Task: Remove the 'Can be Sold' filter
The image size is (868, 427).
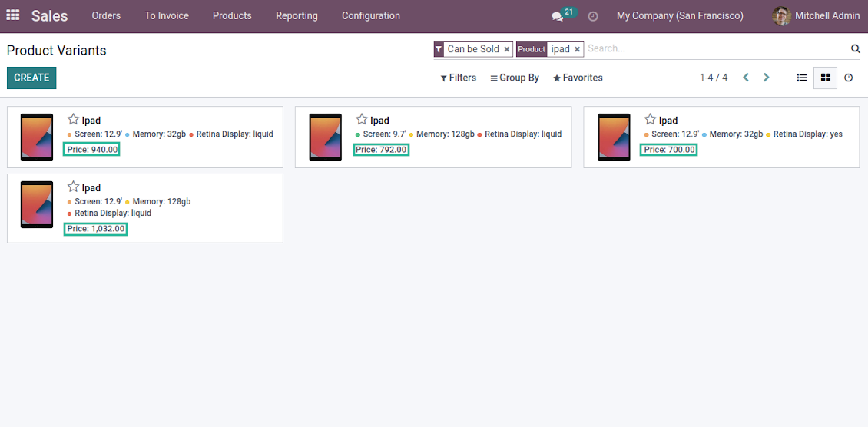Action: pyautogui.click(x=506, y=49)
